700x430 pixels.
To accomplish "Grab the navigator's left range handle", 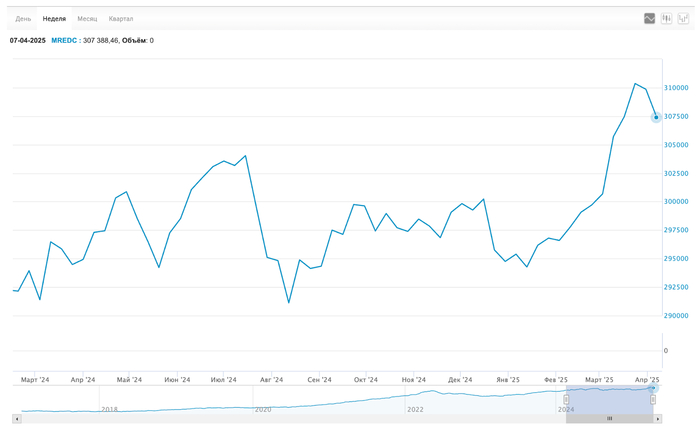I will (566, 400).
